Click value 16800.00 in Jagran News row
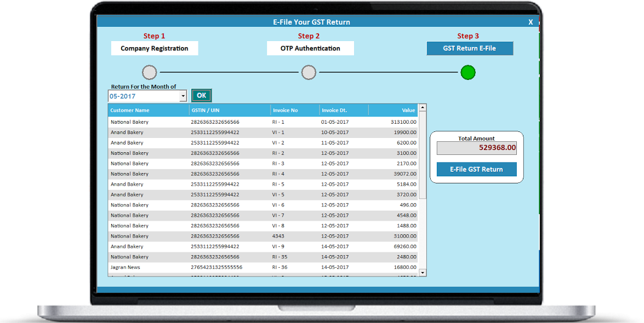 [x=405, y=267]
